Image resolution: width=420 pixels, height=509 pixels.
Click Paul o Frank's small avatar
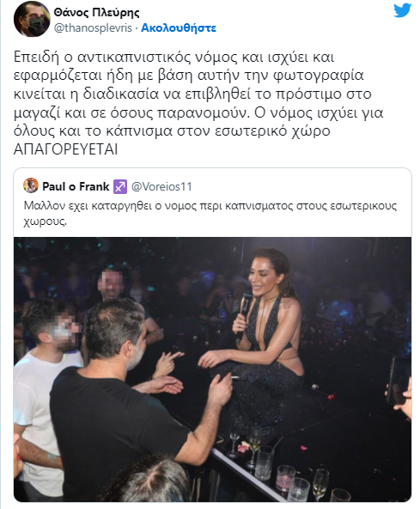(x=31, y=186)
